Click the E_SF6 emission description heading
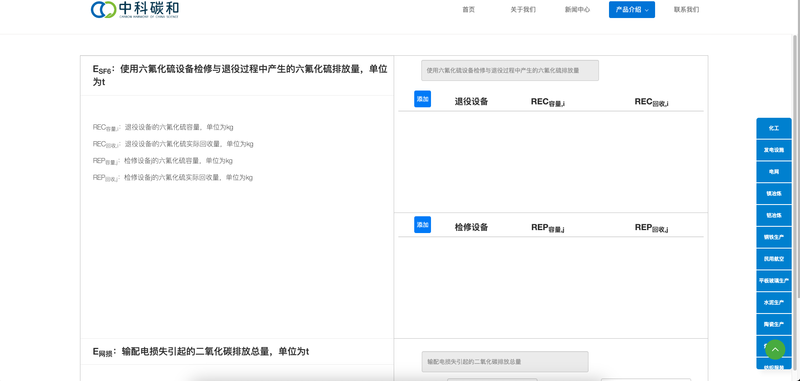Image resolution: width=800 pixels, height=381 pixels. pos(240,75)
